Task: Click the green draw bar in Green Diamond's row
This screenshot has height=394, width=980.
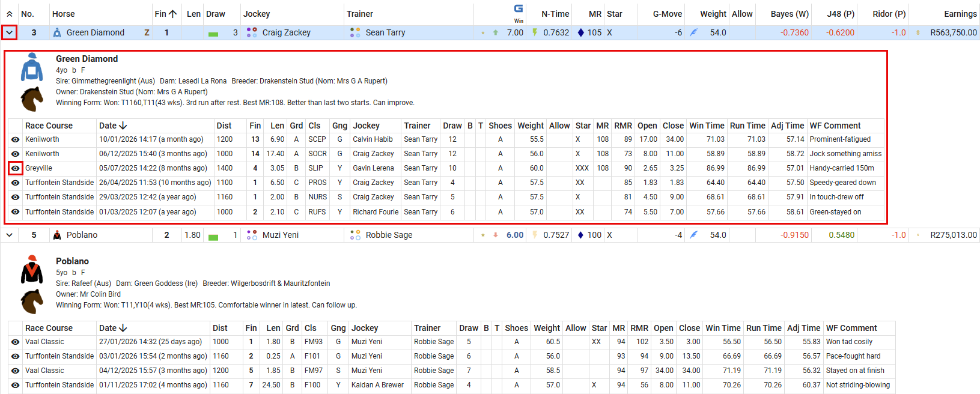Action: point(213,34)
